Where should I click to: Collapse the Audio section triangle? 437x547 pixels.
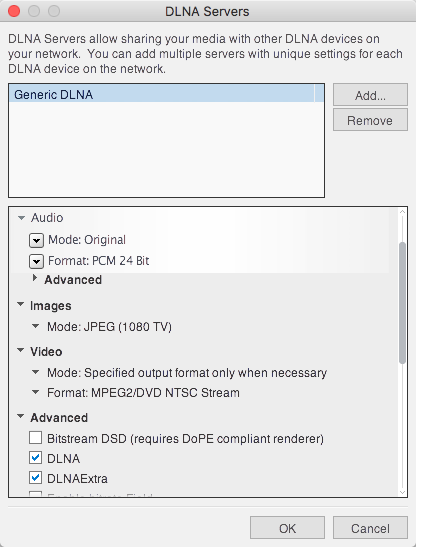[x=21, y=218]
